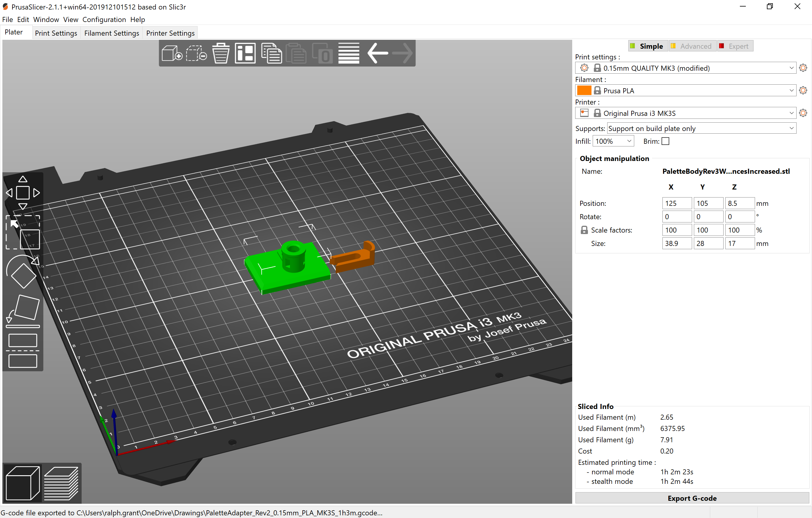Open the Help menu
The width and height of the screenshot is (812, 518).
coord(138,20)
